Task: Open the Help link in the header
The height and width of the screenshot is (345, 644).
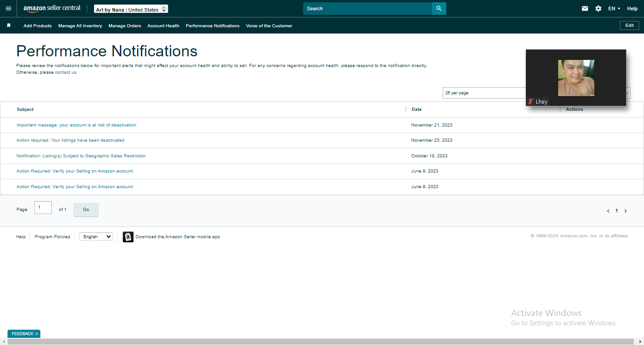Action: click(x=632, y=8)
